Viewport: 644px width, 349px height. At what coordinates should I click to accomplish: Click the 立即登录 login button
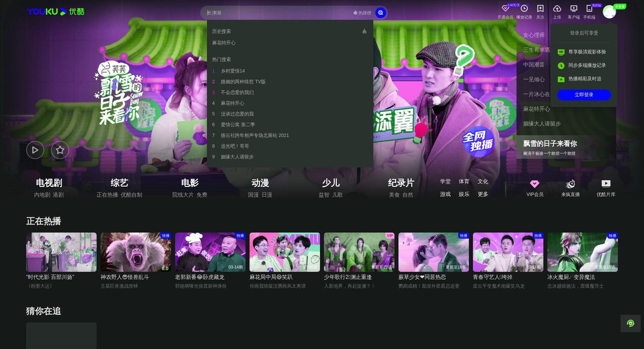(584, 95)
